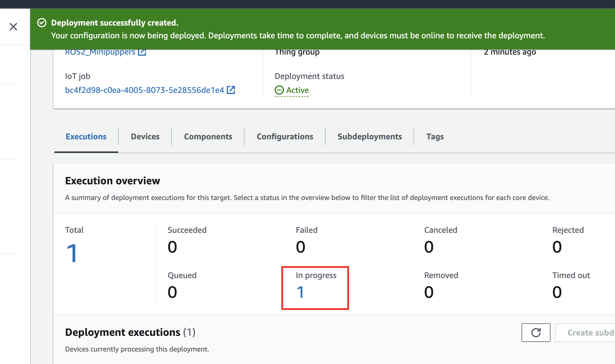Open IoT job bc4f2d98-c0ea-4005-8073-5e28556de1e4

(144, 90)
